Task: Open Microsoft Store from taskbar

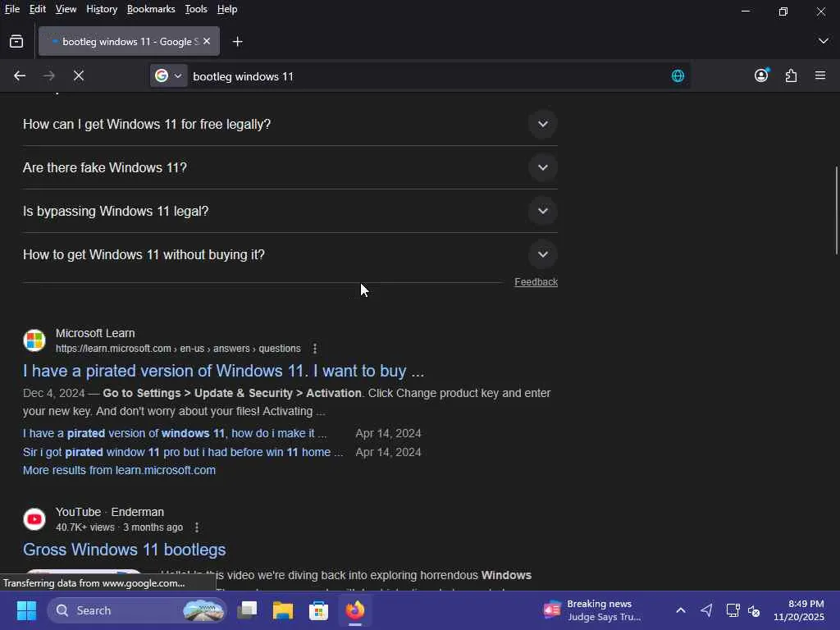Action: [319, 610]
